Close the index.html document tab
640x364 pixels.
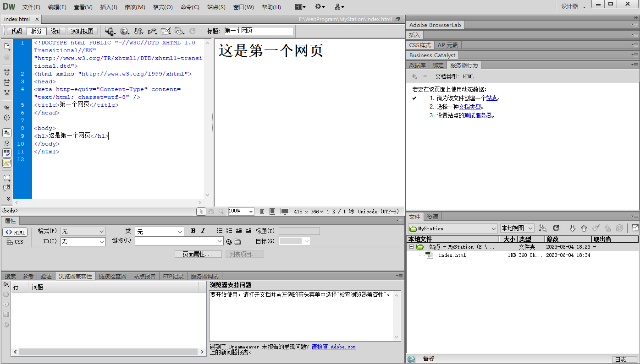point(37,19)
